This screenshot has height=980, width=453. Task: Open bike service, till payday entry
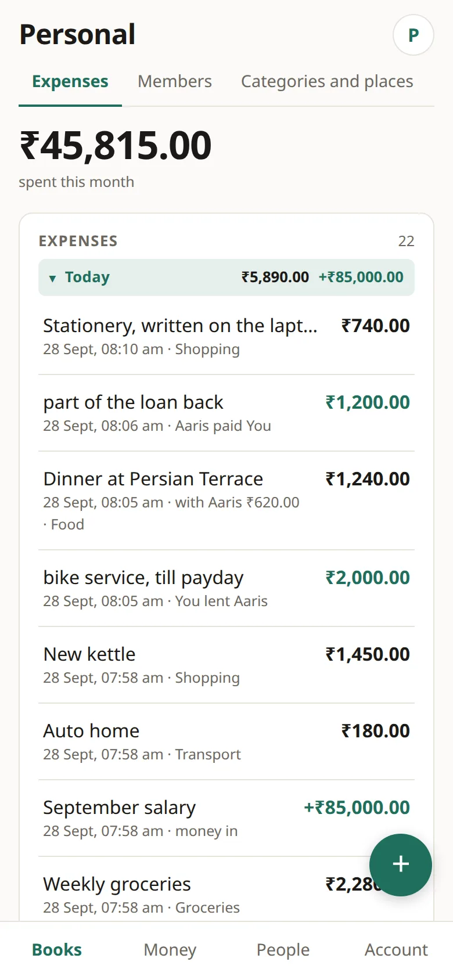pyautogui.click(x=227, y=588)
